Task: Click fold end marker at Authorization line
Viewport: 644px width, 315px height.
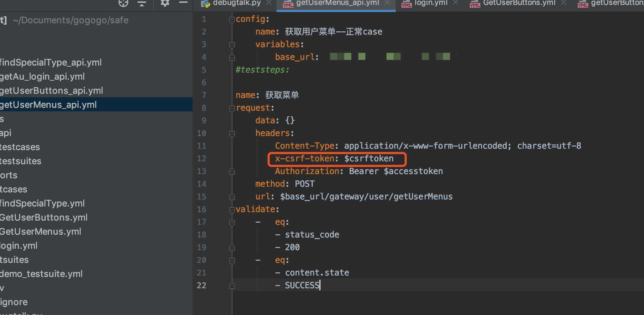Action: coord(232,172)
